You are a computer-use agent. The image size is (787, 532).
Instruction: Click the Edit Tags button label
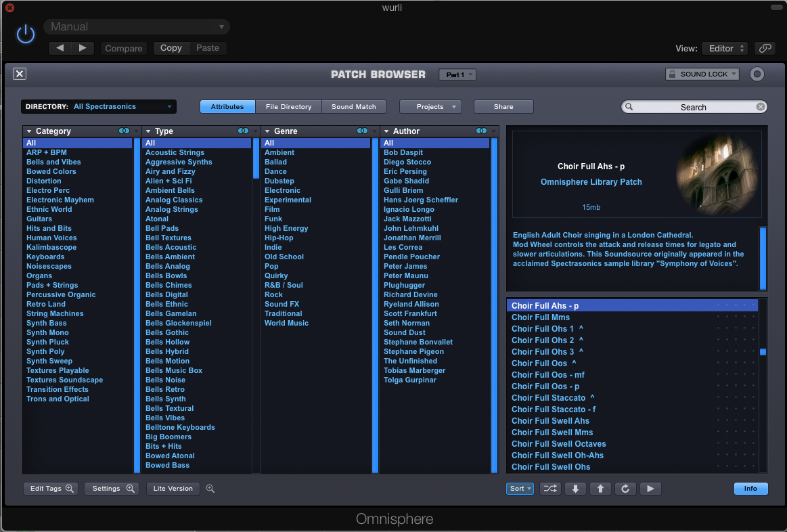[x=45, y=488]
